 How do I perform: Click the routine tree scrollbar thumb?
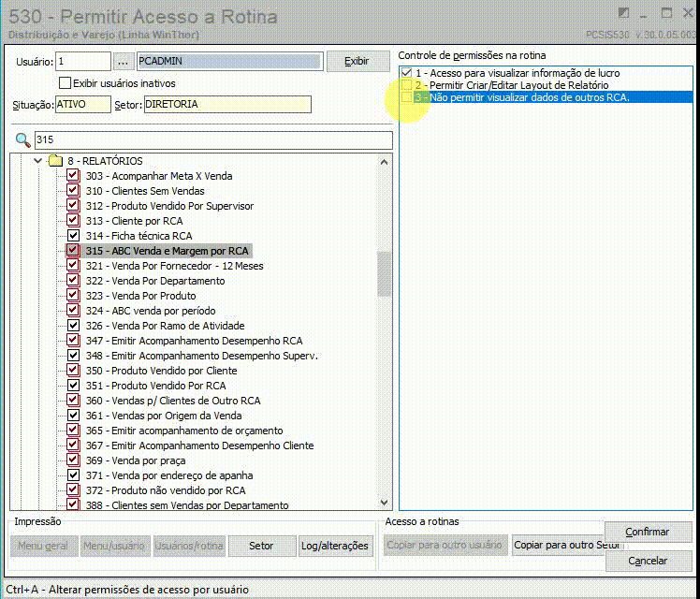(384, 273)
